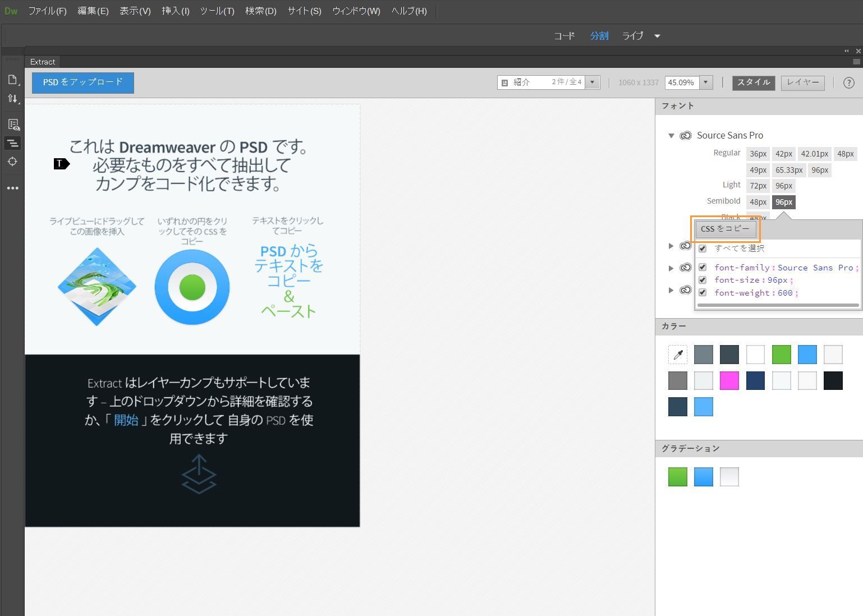This screenshot has width=863, height=616.
Task: Click the PSD をアップロード button
Action: pos(83,82)
